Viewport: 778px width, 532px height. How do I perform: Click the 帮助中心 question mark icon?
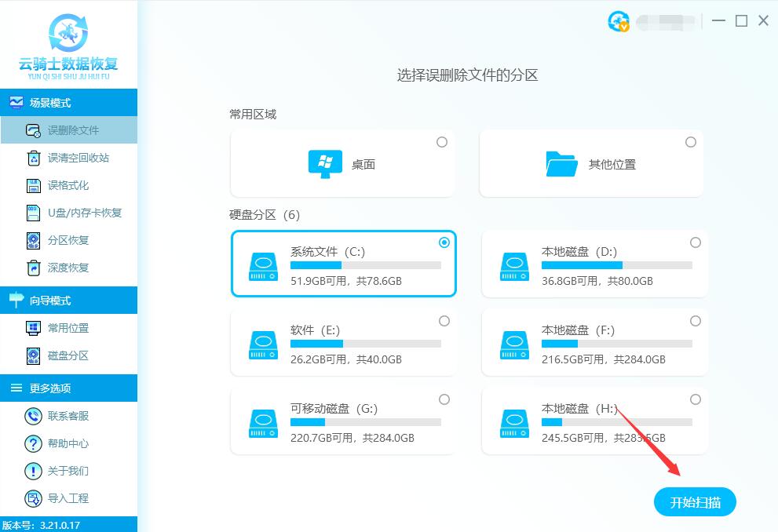pos(33,443)
